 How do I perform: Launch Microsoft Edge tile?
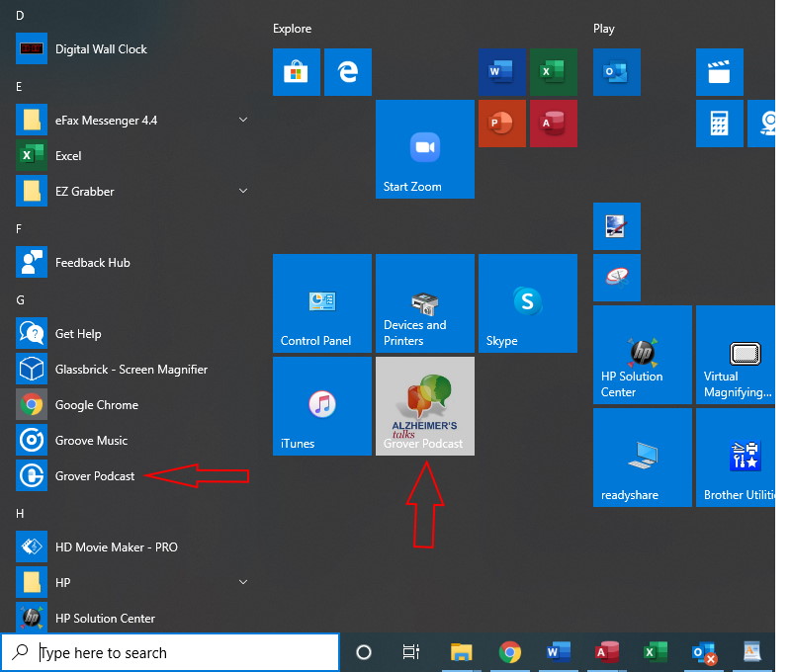[x=348, y=72]
